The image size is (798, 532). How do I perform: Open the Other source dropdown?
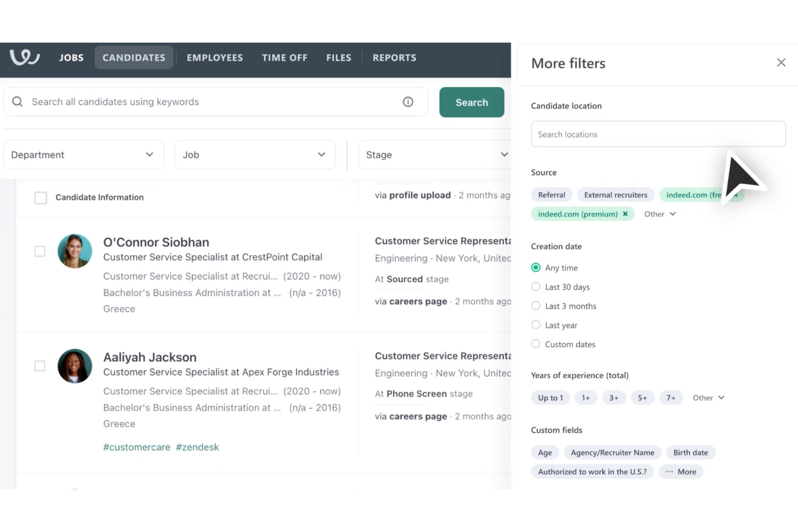point(659,214)
